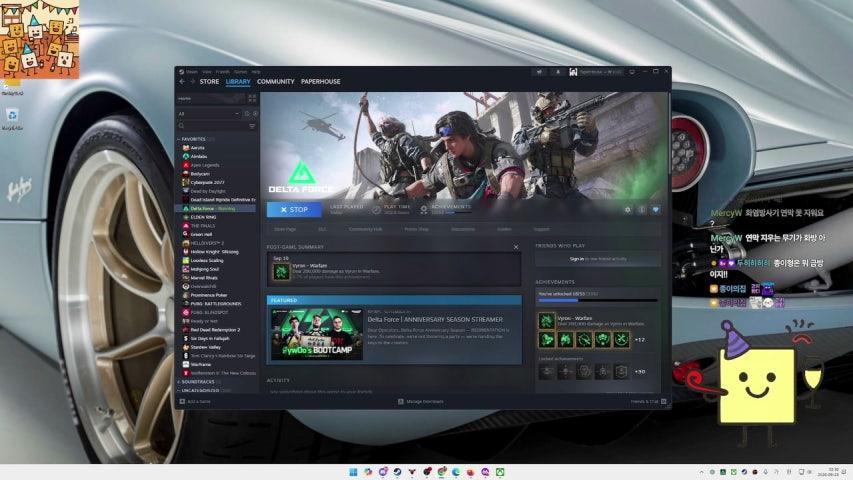Viewport: 853px width, 480px height.
Task: Select Apex Legends in the library list
Action: coord(205,165)
